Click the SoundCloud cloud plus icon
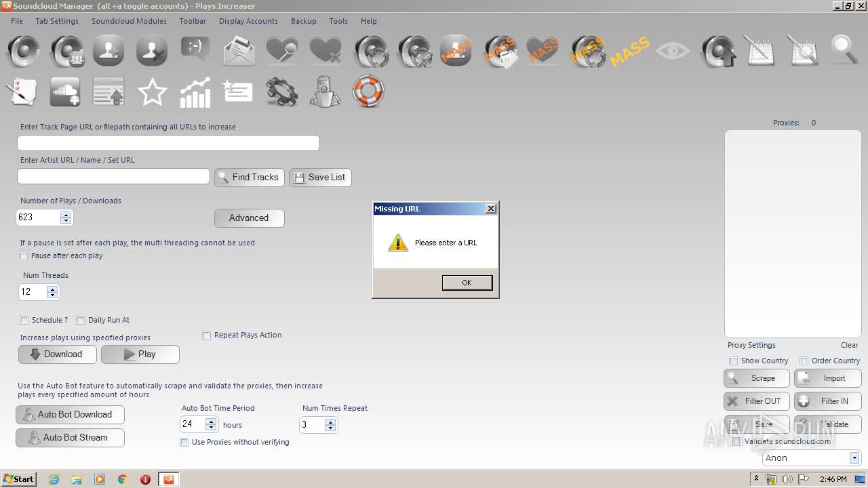The height and width of the screenshot is (488, 868). coord(65,91)
